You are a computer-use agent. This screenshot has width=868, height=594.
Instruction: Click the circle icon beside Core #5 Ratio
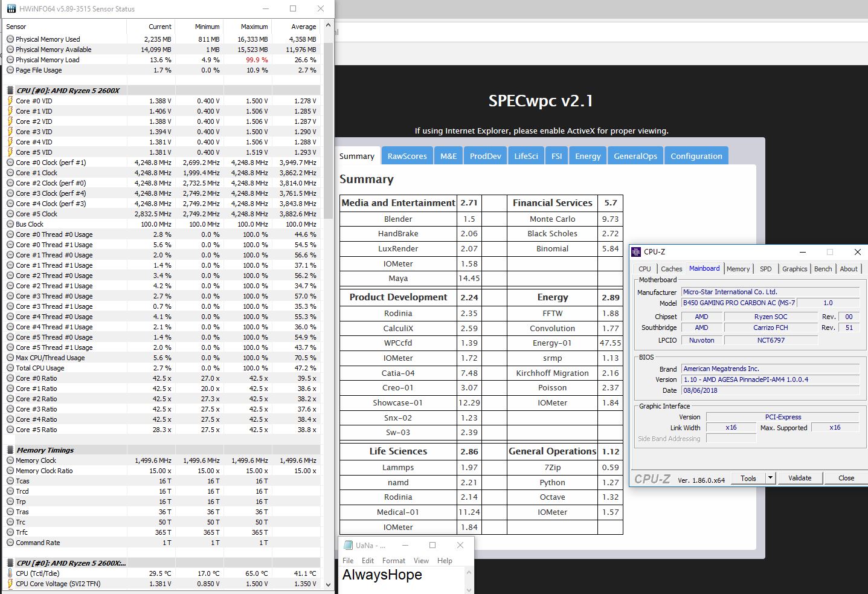point(10,430)
